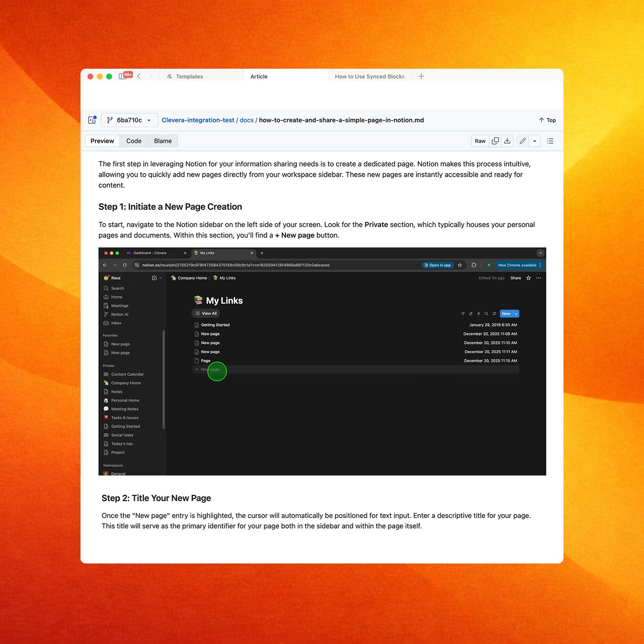The width and height of the screenshot is (644, 644).
Task: Switch to the Preview view
Action: [x=103, y=141]
